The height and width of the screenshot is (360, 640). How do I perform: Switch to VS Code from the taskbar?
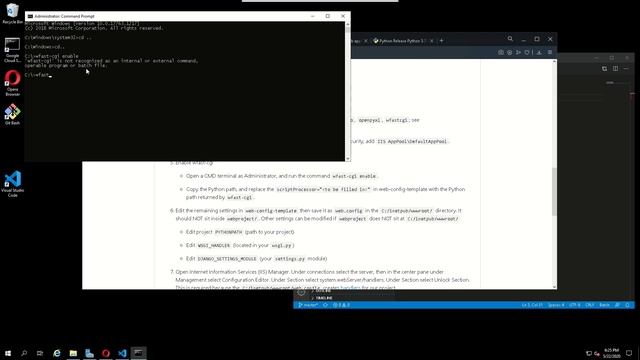[122, 353]
